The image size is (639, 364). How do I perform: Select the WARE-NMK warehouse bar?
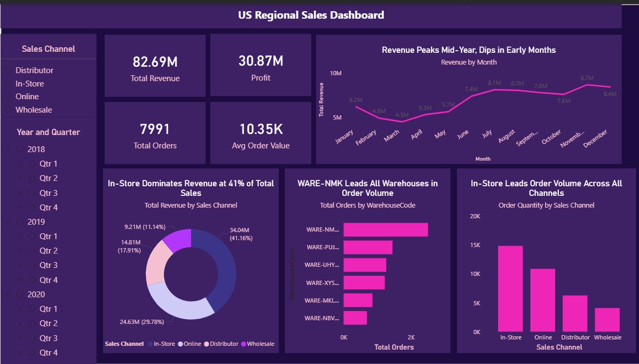coord(385,230)
